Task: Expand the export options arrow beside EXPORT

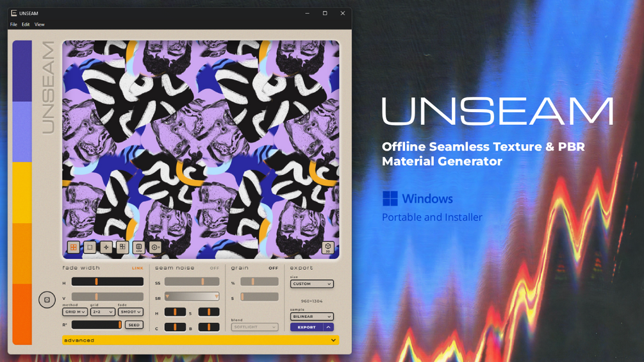Action: pos(329,327)
